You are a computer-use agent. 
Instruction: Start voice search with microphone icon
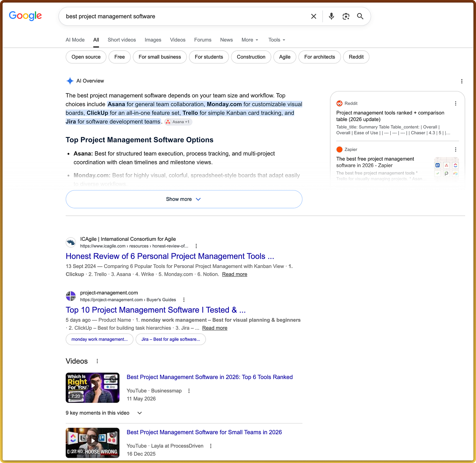[331, 16]
